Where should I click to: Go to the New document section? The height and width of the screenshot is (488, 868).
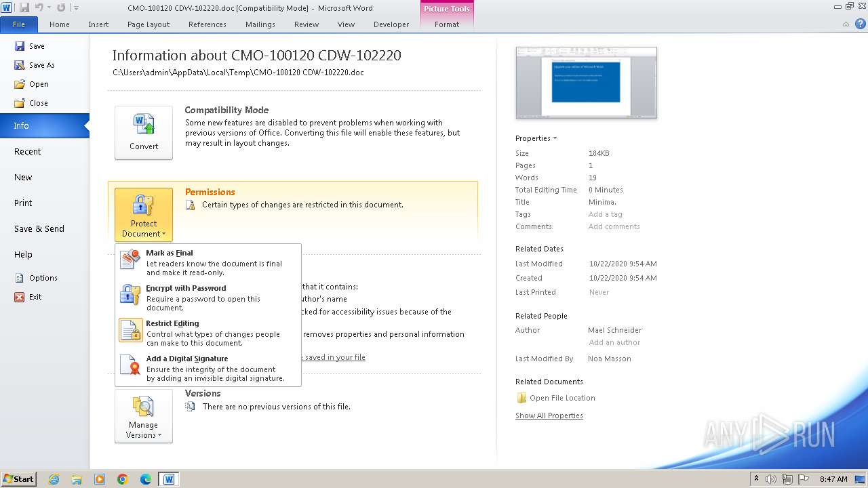click(x=23, y=178)
